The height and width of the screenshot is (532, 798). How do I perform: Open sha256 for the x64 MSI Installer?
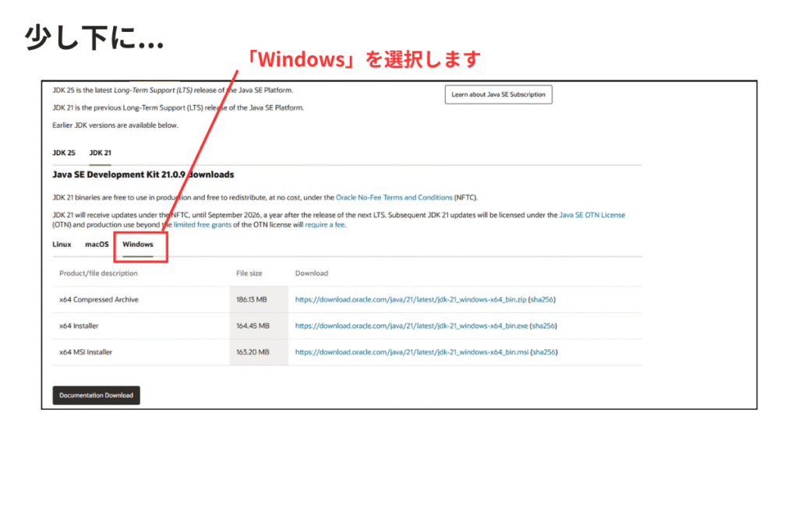click(545, 352)
